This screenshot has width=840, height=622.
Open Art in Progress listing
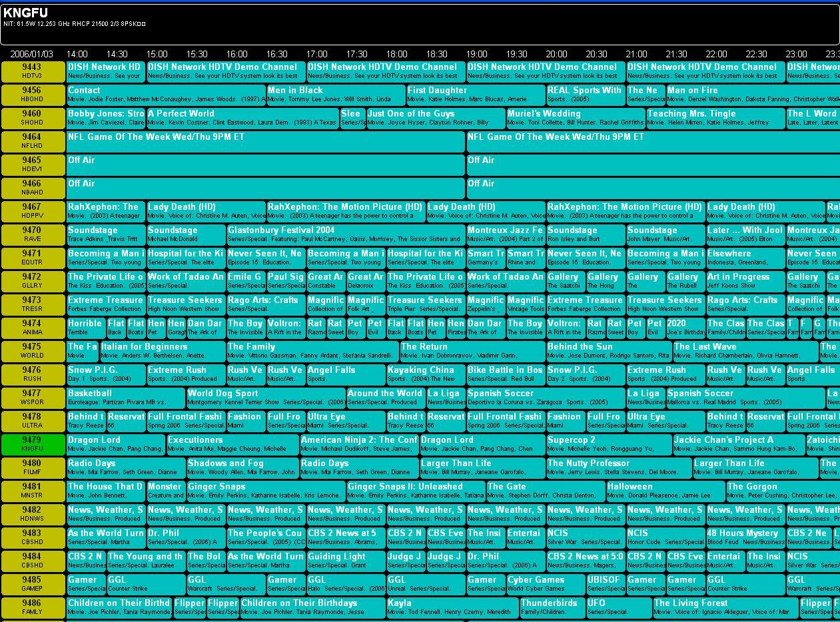pyautogui.click(x=745, y=281)
